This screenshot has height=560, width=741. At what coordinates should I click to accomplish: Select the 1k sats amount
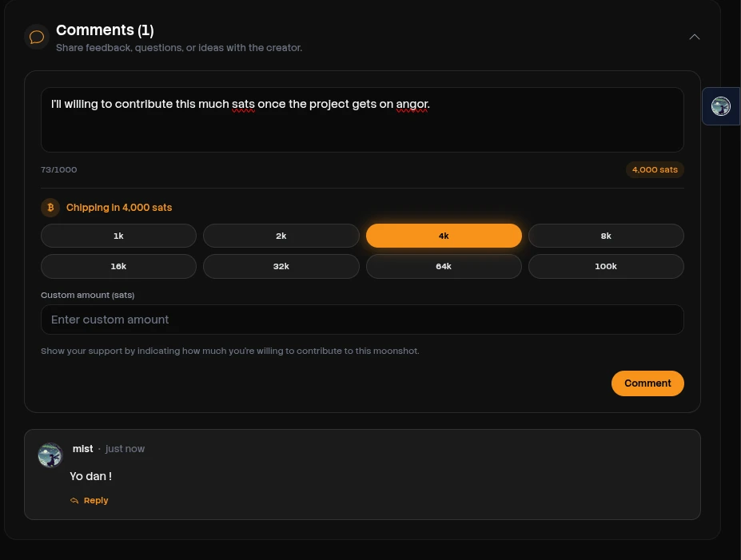pyautogui.click(x=118, y=236)
